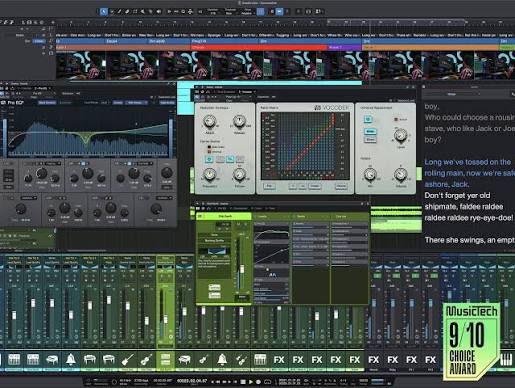Click the leftmost button below the Vocoder patch matrix
The width and height of the screenshot is (515, 388).
269,186
